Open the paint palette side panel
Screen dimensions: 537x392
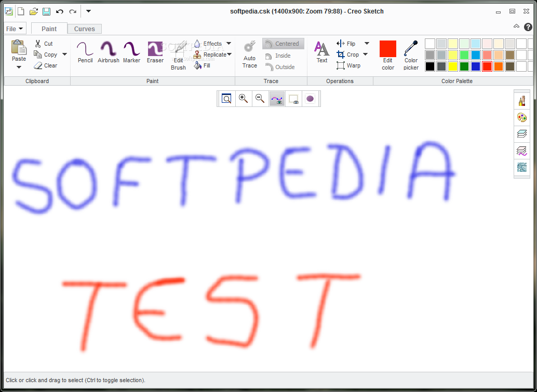pyautogui.click(x=521, y=117)
